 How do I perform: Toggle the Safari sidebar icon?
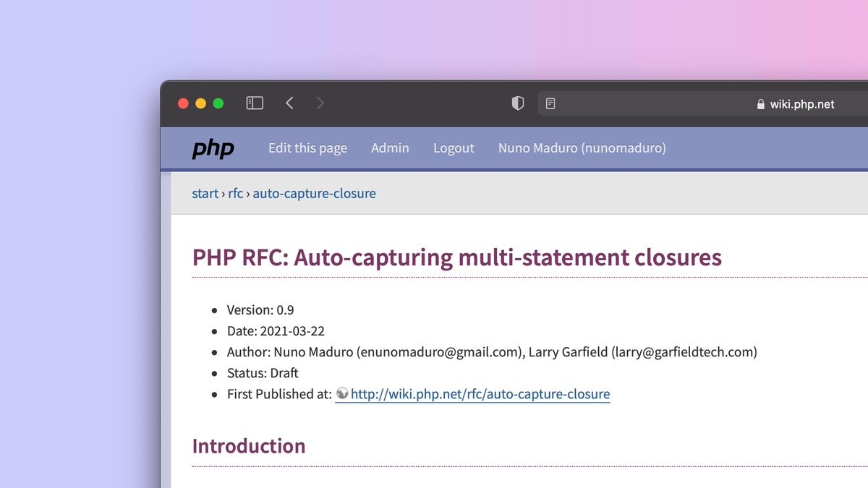(x=255, y=103)
